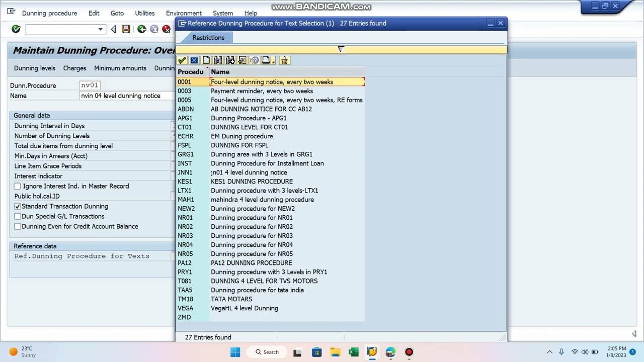Viewport: 644px width, 362px height.
Task: Click the Cancel X icon in popup toolbar
Action: (x=194, y=60)
